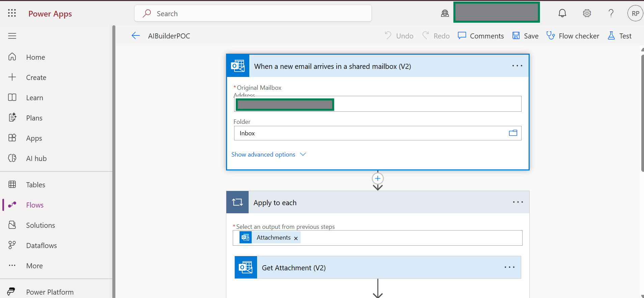Open Flows in the left navigation

click(35, 205)
